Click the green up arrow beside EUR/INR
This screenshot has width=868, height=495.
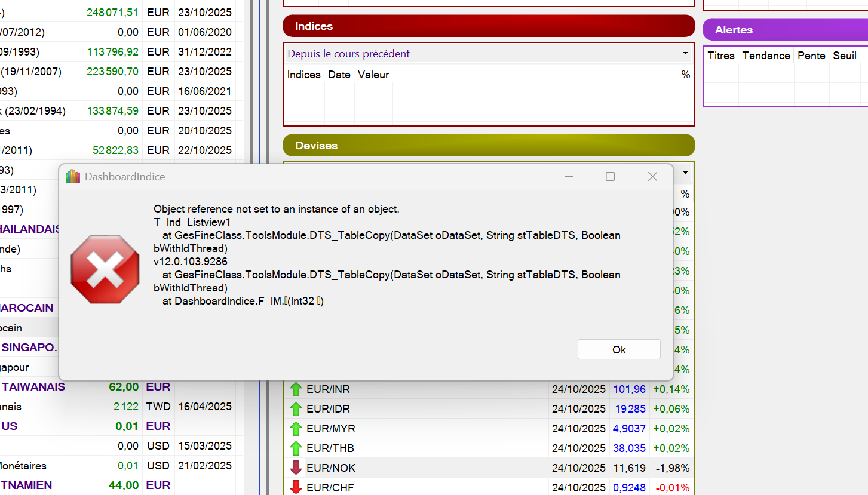[x=296, y=389]
